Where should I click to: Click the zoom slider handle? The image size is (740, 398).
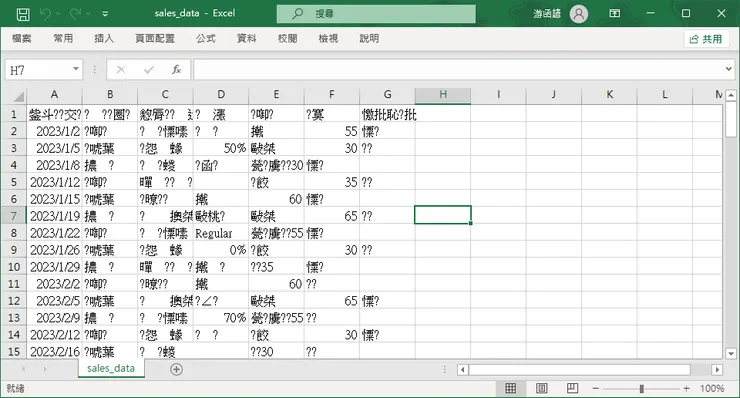point(641,389)
